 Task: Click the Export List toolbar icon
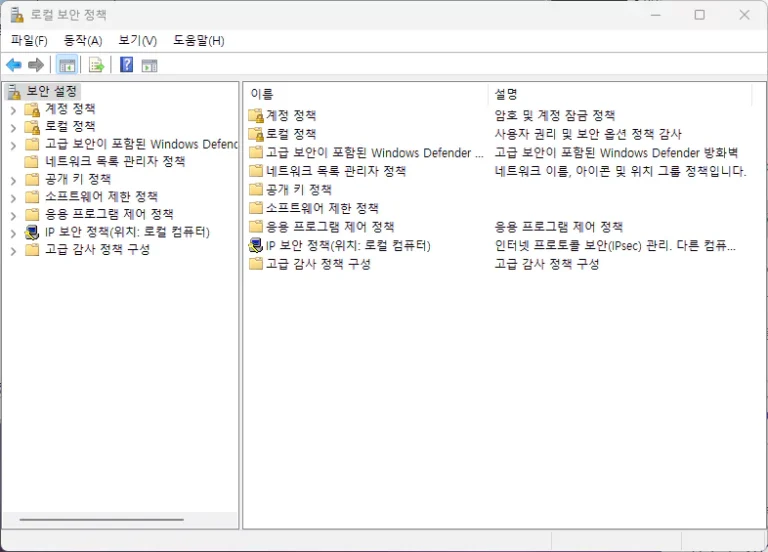point(96,65)
